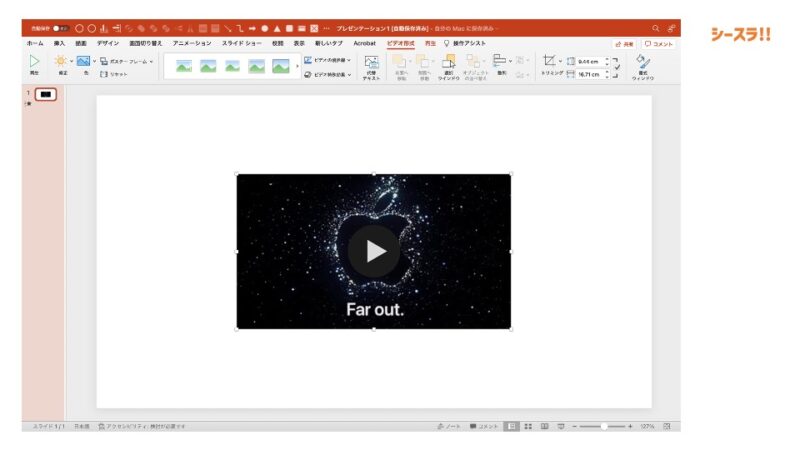Start slideshow from status bar icon
This screenshot has width=800, height=450.
pyautogui.click(x=561, y=426)
